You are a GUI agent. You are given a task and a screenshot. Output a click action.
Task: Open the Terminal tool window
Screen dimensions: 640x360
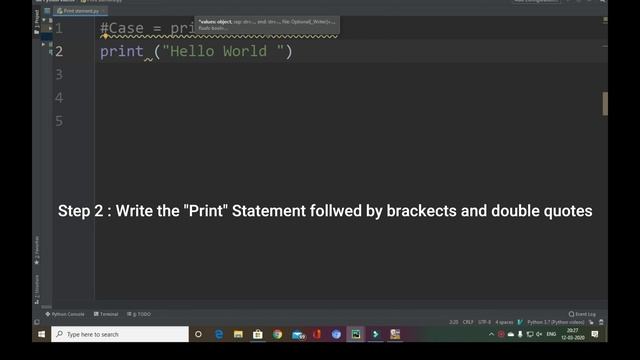point(106,314)
